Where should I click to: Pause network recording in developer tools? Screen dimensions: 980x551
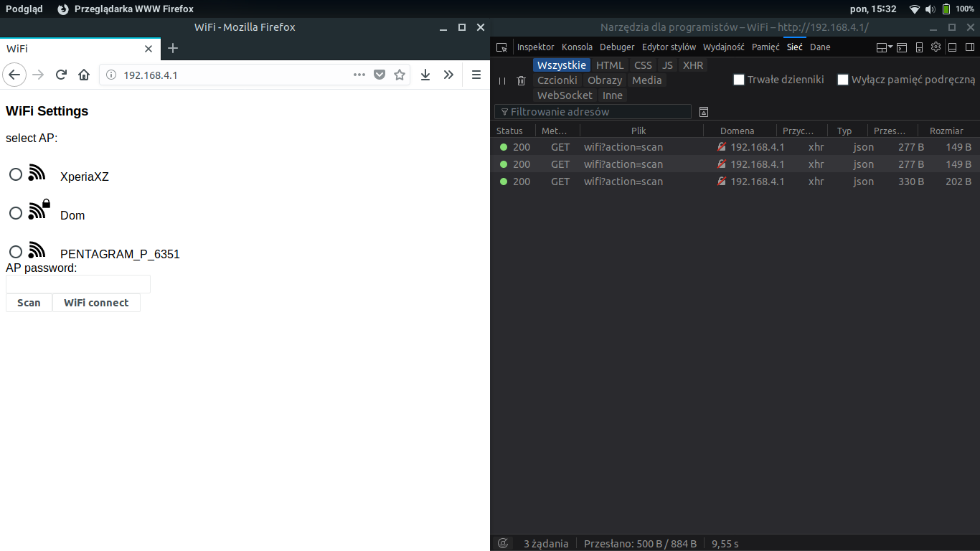click(x=502, y=81)
